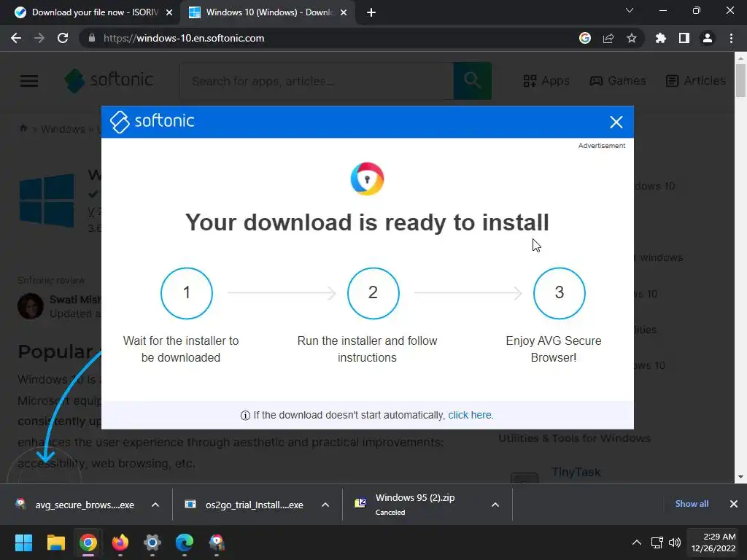
Task: Click green search button on Softonic
Action: 472,80
